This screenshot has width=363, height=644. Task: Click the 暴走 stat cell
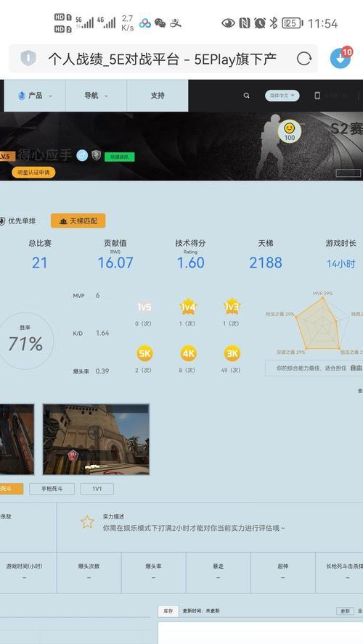click(218, 572)
